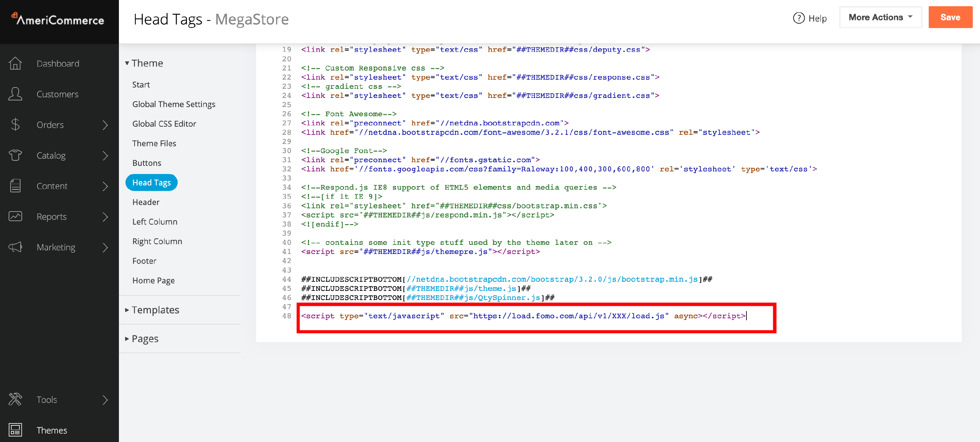Click the Reports chart icon

click(15, 216)
